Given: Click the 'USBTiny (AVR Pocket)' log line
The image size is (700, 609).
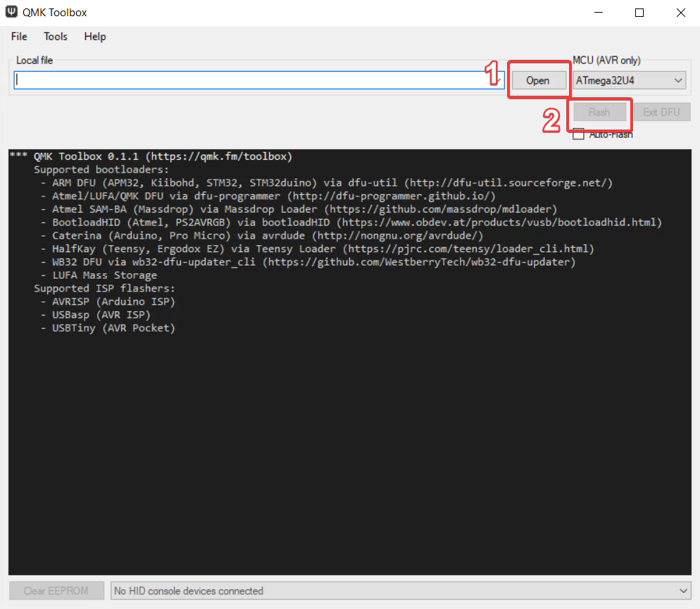Looking at the screenshot, I should coord(108,328).
